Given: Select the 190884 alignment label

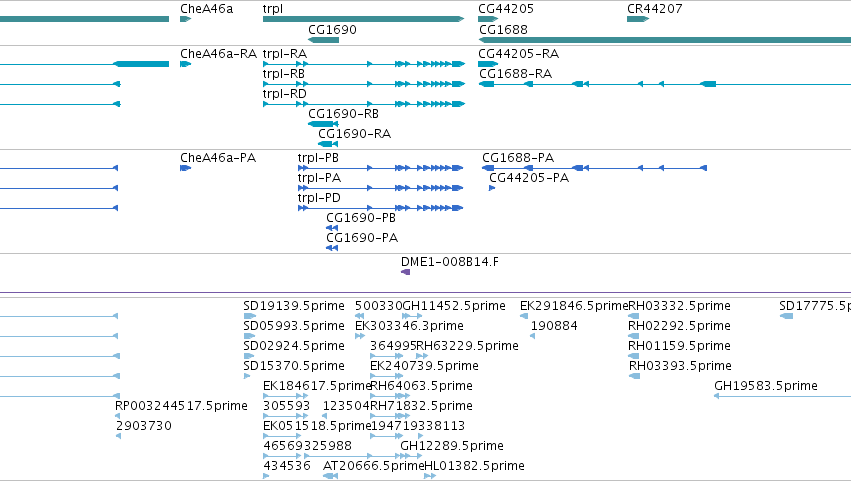Looking at the screenshot, I should pyautogui.click(x=554, y=326).
